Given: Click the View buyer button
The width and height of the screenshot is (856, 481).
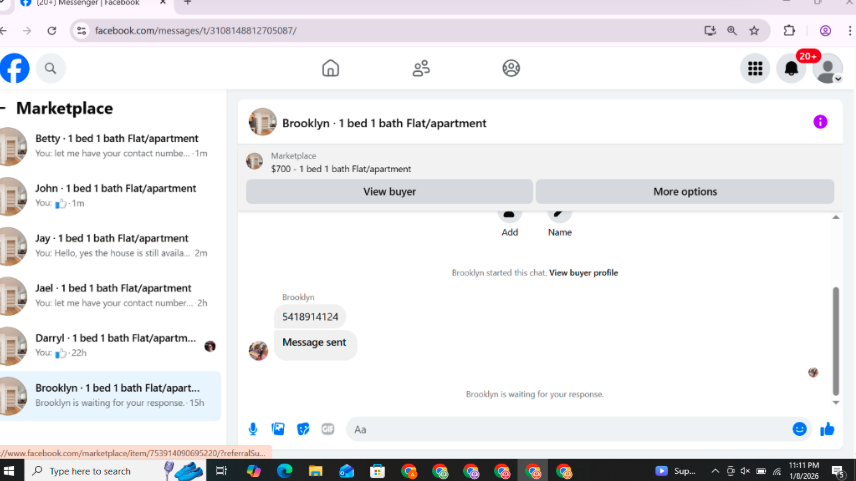Looking at the screenshot, I should pyautogui.click(x=389, y=192).
